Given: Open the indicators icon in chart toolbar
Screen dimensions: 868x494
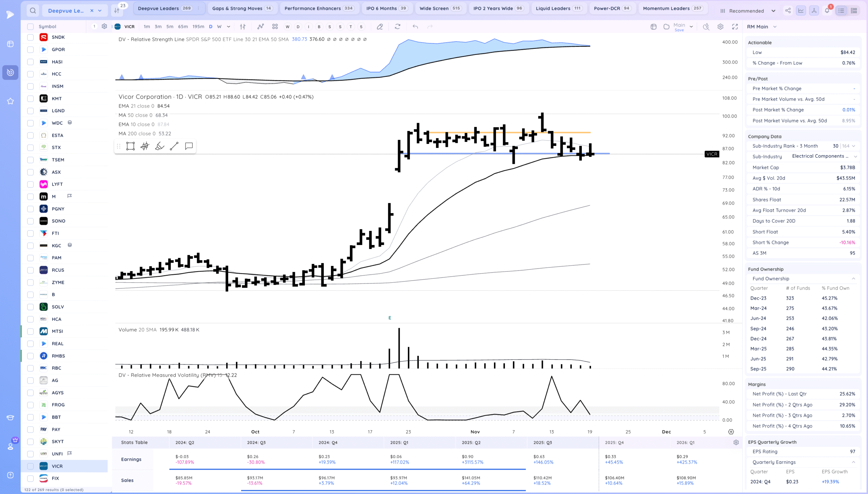Looking at the screenshot, I should tap(260, 26).
